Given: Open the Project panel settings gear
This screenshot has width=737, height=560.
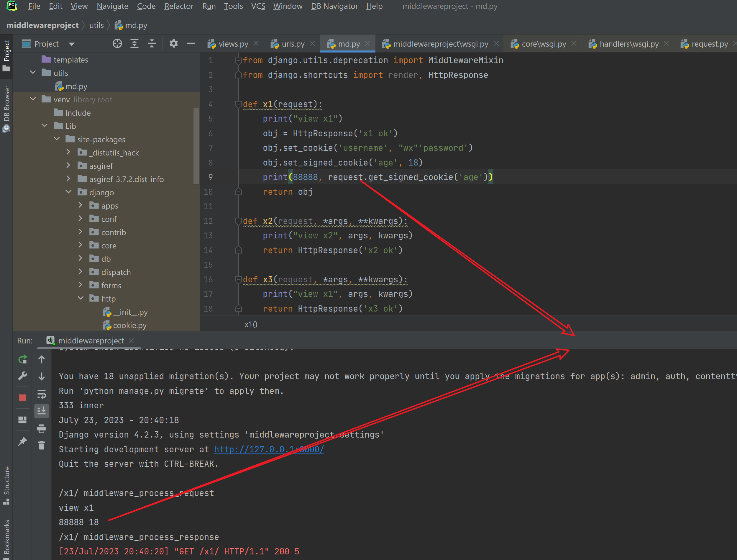Looking at the screenshot, I should click(x=174, y=44).
